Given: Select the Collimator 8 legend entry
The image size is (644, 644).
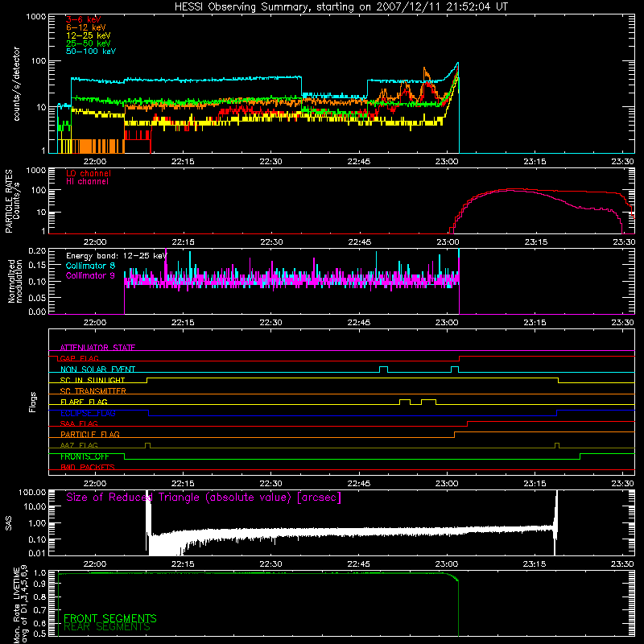Looking at the screenshot, I should point(90,266).
